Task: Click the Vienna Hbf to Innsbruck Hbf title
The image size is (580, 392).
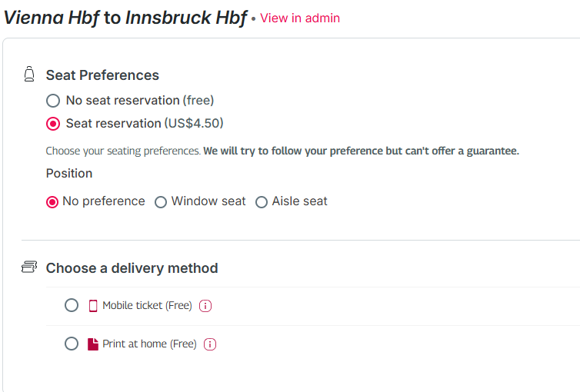Action: tap(125, 18)
